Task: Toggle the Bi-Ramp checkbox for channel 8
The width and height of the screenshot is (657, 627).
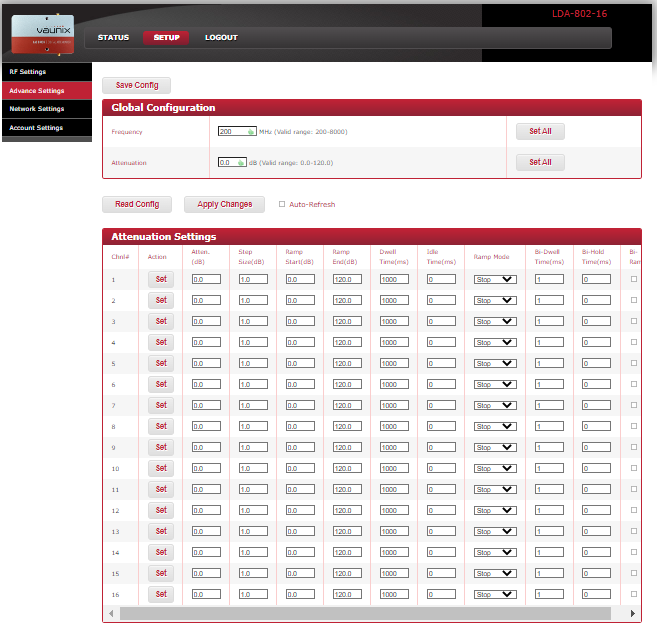Action: tap(634, 426)
